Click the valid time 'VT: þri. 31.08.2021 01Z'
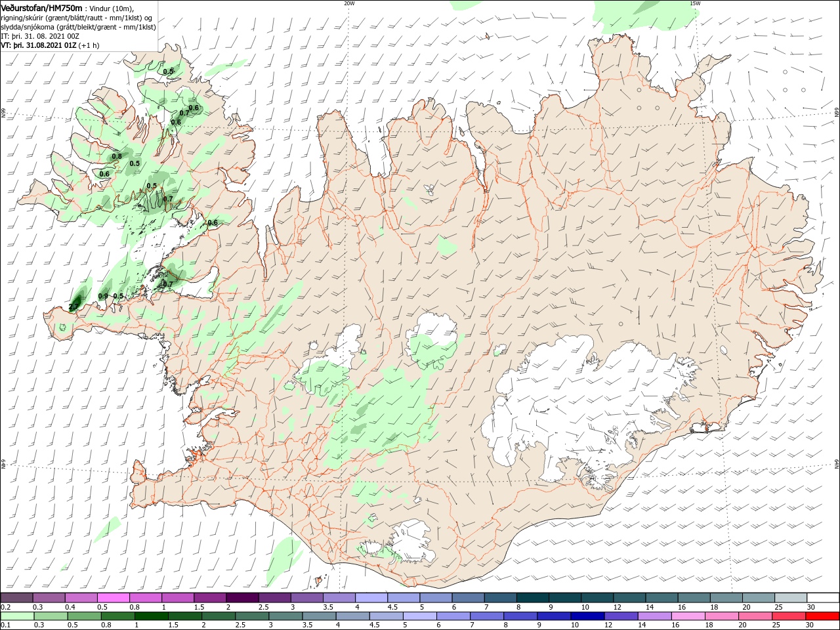 [39, 45]
